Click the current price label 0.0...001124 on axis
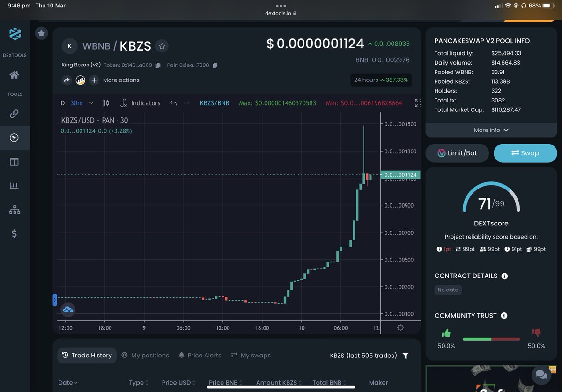Viewport: 562px width, 392px height. (x=400, y=175)
